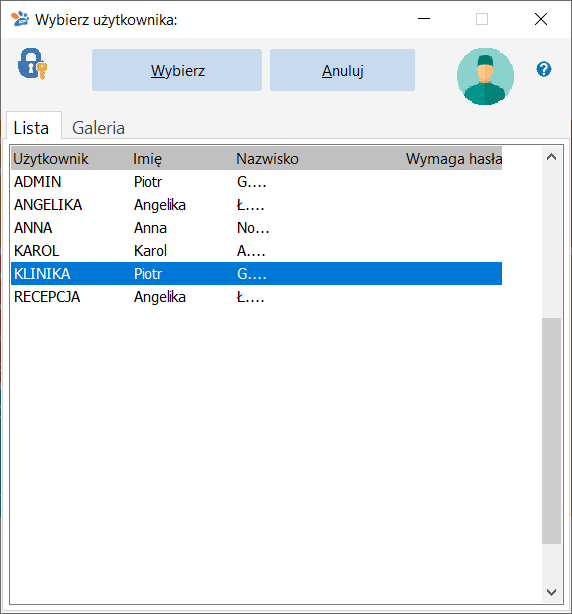Select the ANGELIKA user row
Viewport: 572px width, 614px height.
[x=256, y=205]
